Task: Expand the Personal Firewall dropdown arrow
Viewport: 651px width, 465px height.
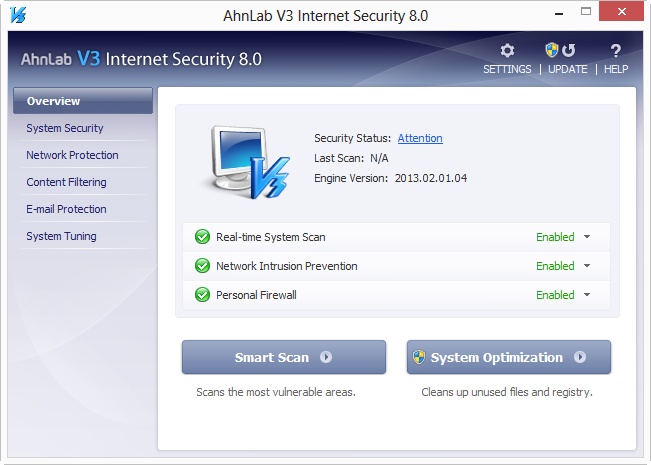Action: 587,295
